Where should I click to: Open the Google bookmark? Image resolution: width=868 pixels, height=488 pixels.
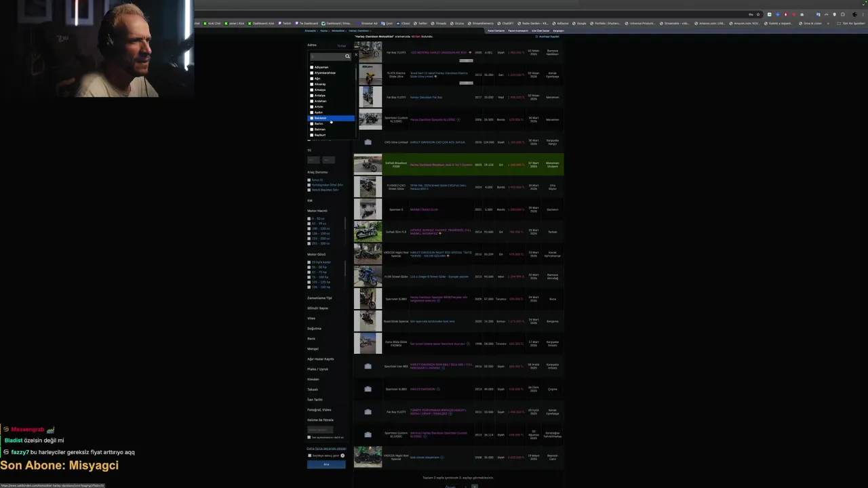pyautogui.click(x=580, y=23)
